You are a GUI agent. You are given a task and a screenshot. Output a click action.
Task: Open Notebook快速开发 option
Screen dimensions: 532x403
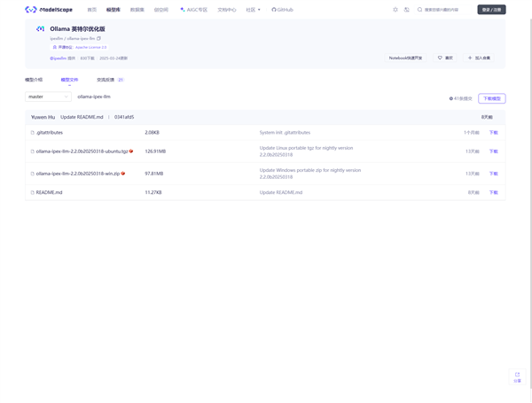coord(405,58)
